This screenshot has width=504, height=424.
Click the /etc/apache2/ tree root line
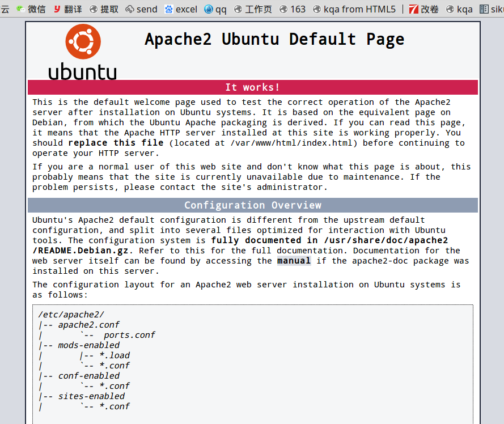pos(71,315)
